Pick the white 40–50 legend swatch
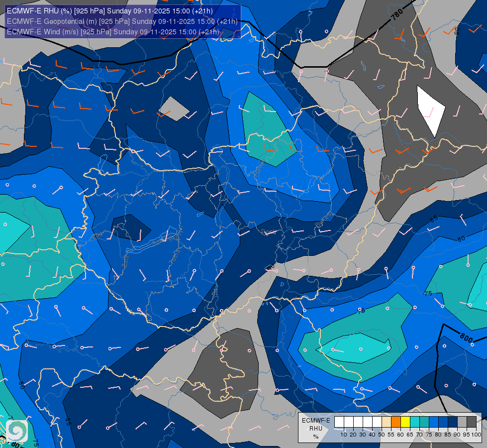 pos(377,422)
